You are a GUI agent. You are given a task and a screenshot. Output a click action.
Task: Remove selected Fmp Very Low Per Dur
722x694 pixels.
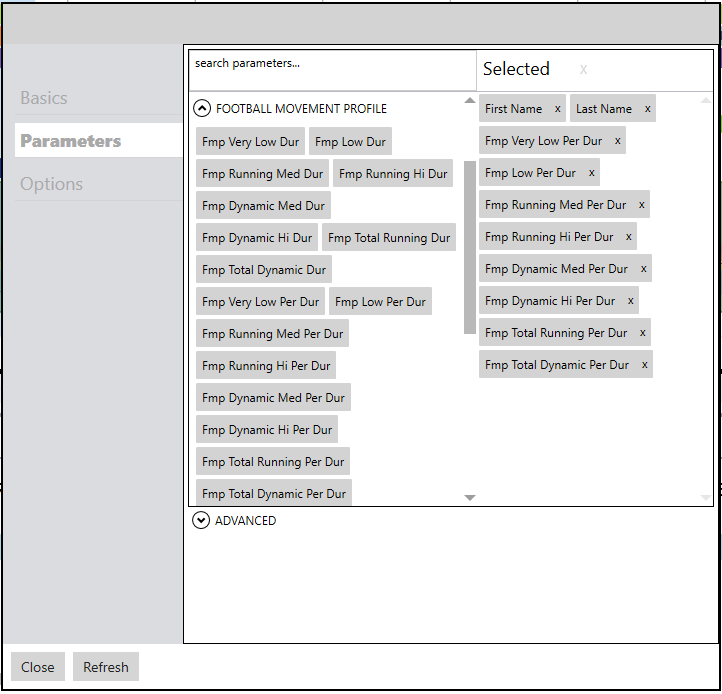pyautogui.click(x=618, y=141)
